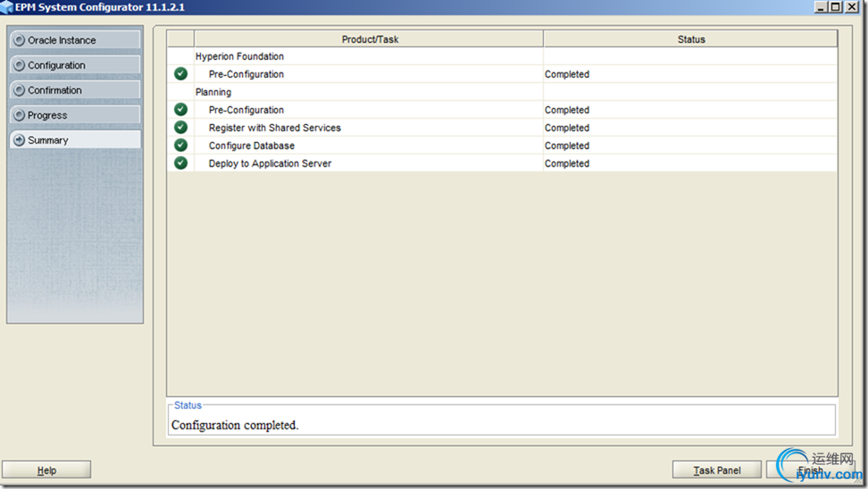This screenshot has height=489, width=868.
Task: Click Completed status for Deploy to Application Server
Action: (567, 163)
